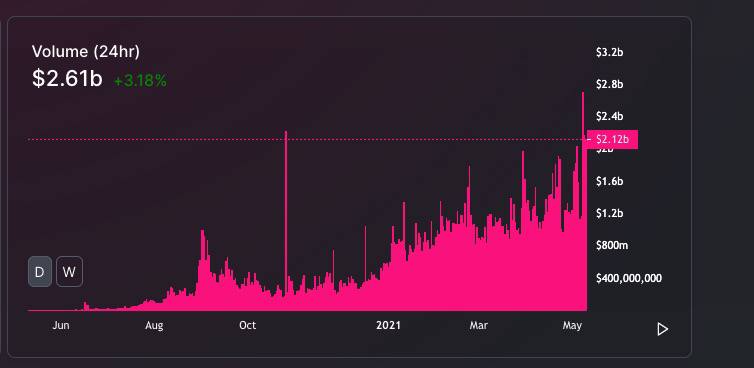Click the Oct date label
This screenshot has height=368, width=754.
pos(247,325)
